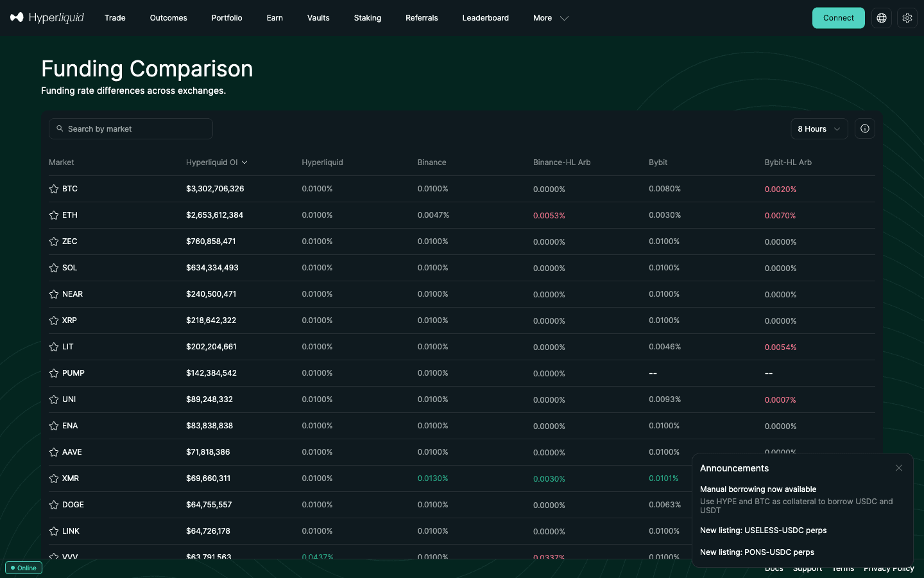924x578 pixels.
Task: Select BTC Bybit-HL arb 0.0020%
Action: click(780, 189)
